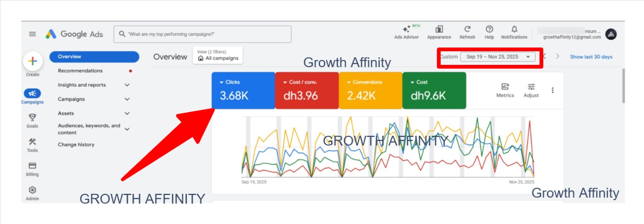Click Show last 30 days link
Viewport: 644px width, 224px height.
tap(591, 57)
